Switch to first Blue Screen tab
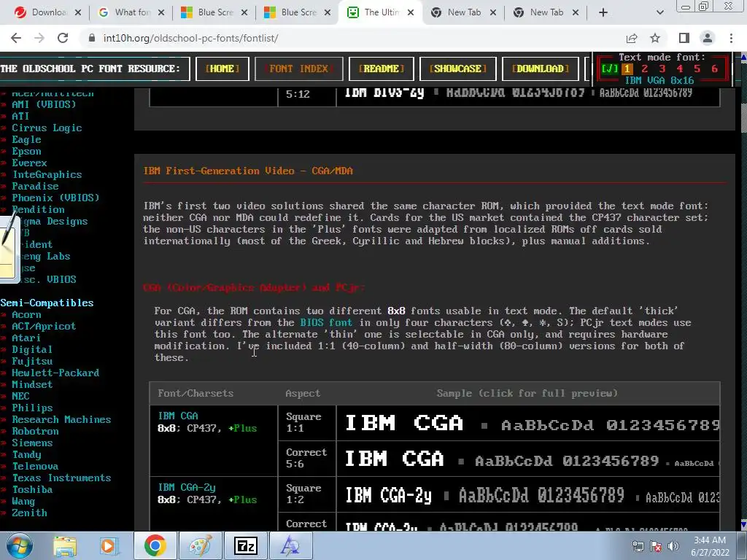This screenshot has width=747, height=560. point(209,12)
